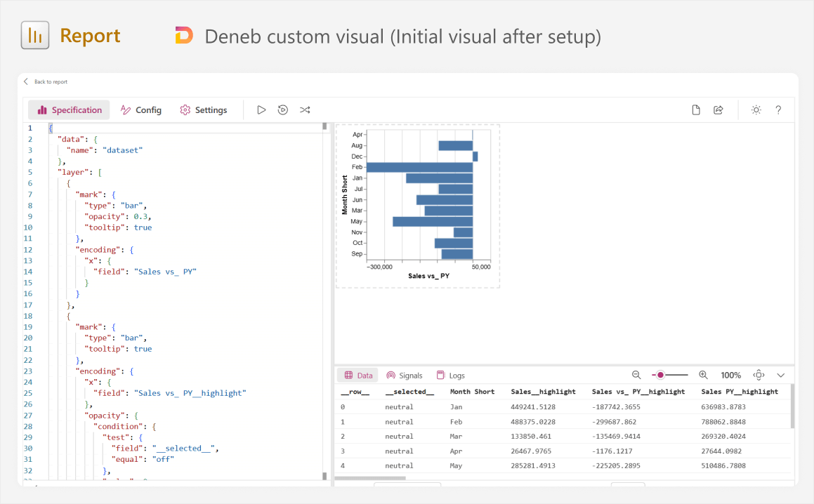Click the "dataset" string in editor
The height and width of the screenshot is (504, 814).
click(x=122, y=150)
